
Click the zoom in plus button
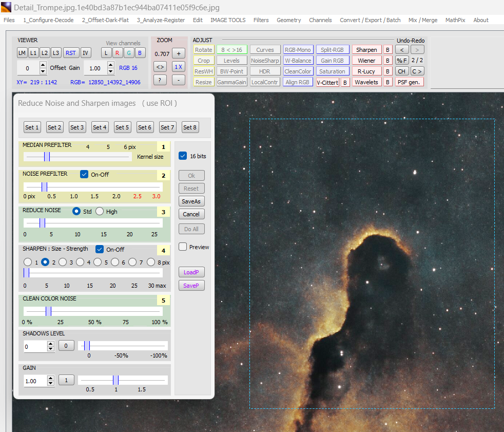[178, 53]
